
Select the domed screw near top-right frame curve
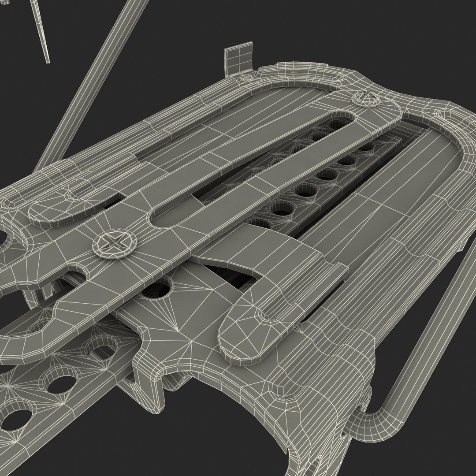click(x=366, y=98)
